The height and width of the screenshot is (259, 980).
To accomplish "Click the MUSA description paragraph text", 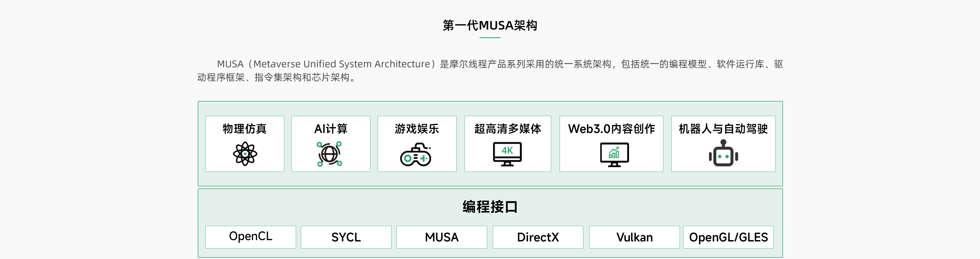I will coord(490,71).
